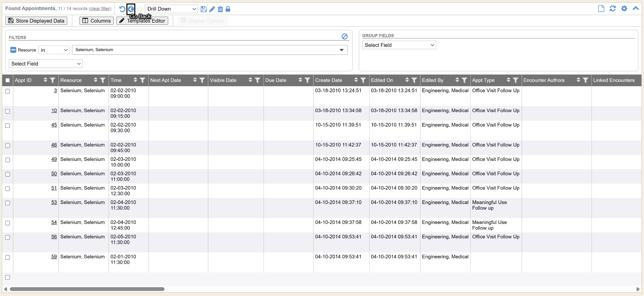This screenshot has height=296, width=644.
Task: Check the box for appointment 3
Action: click(8, 91)
